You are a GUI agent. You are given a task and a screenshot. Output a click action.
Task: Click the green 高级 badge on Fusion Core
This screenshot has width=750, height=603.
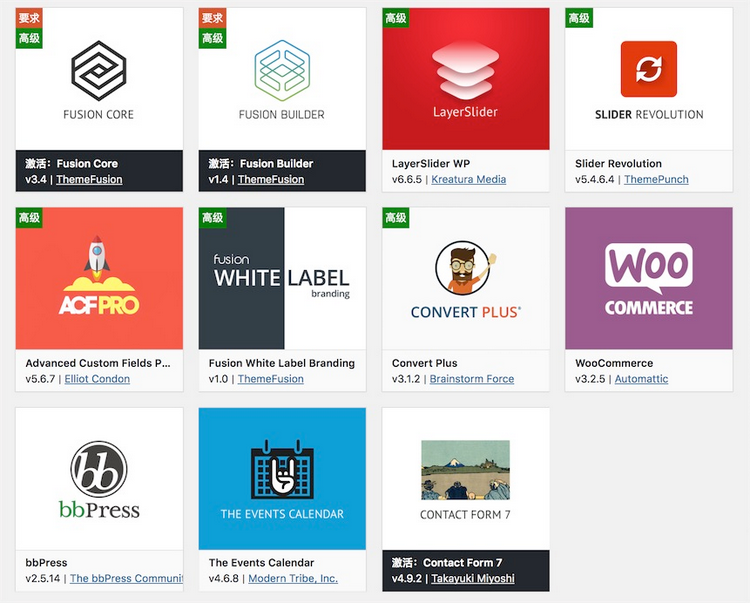point(29,38)
